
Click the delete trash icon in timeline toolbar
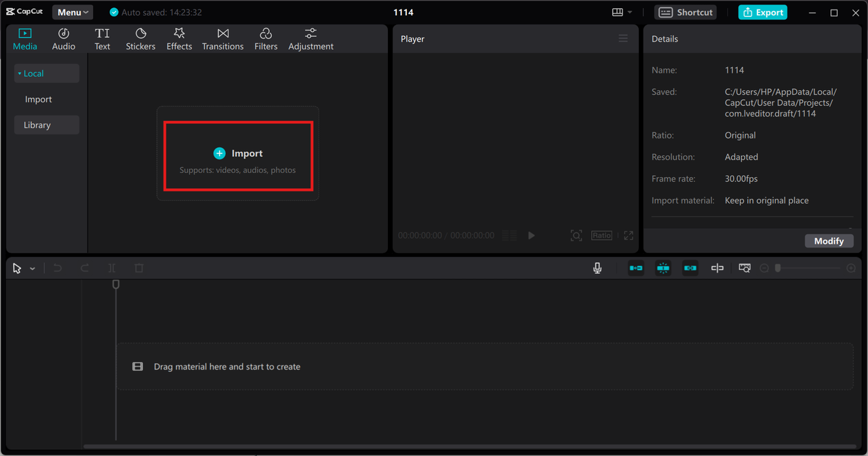[139, 268]
